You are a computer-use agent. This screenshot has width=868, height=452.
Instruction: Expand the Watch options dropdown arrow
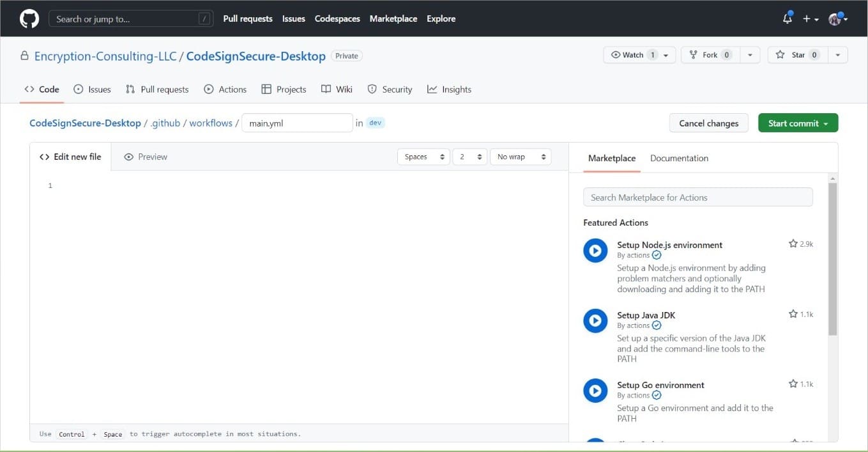pyautogui.click(x=666, y=55)
